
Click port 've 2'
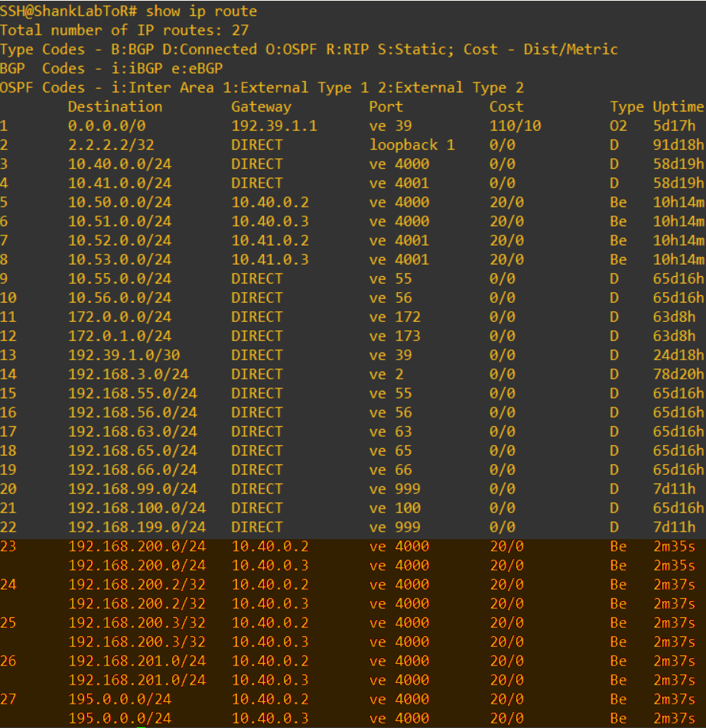pos(386,374)
